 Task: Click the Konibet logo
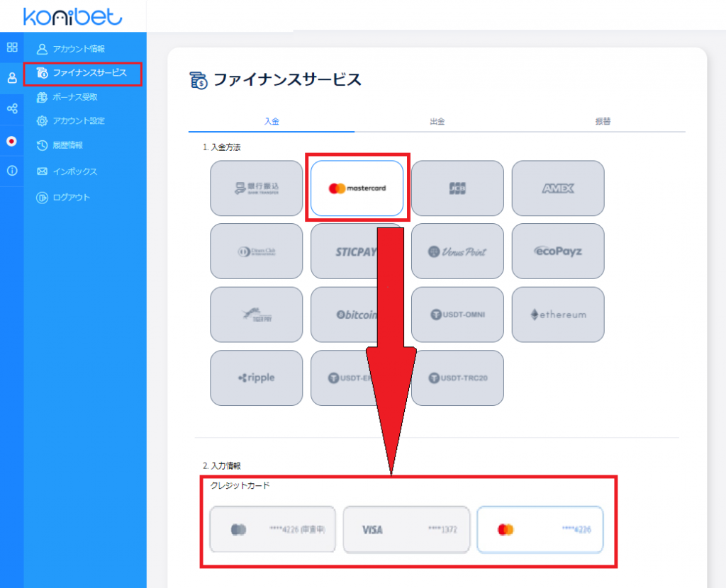click(73, 16)
